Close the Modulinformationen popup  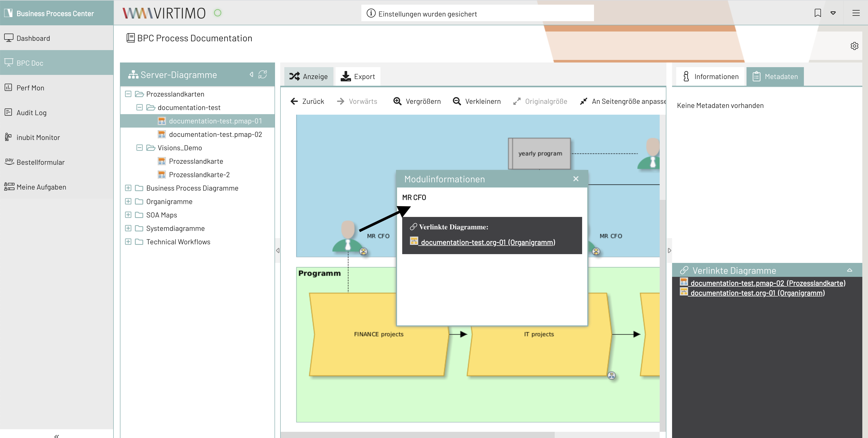576,179
